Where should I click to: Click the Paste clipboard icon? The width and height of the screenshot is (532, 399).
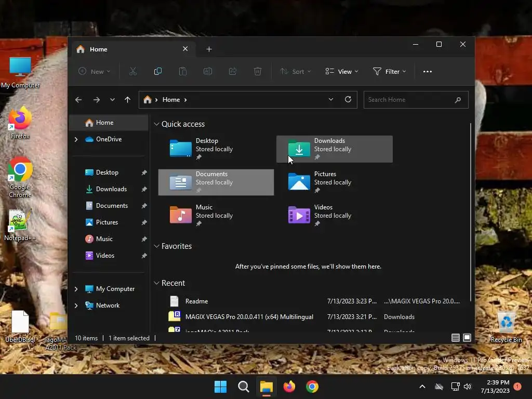coord(182,71)
